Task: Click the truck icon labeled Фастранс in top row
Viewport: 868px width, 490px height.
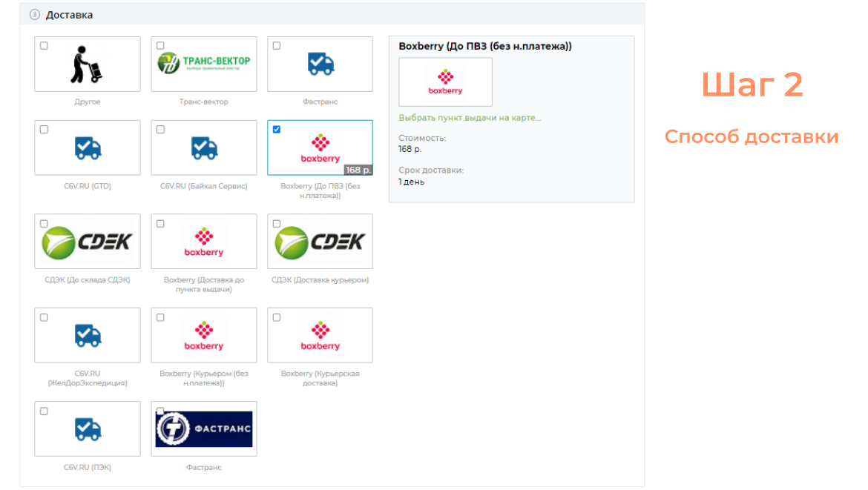Action: [x=320, y=64]
